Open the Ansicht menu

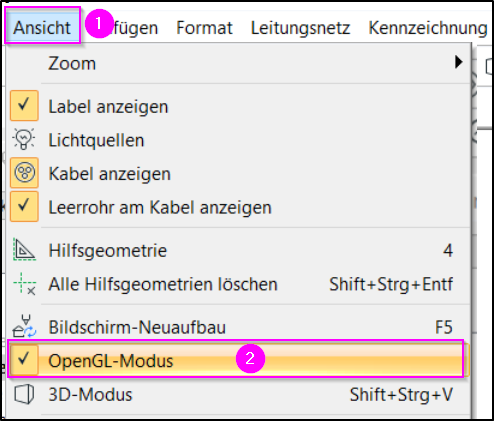pyautogui.click(x=42, y=27)
